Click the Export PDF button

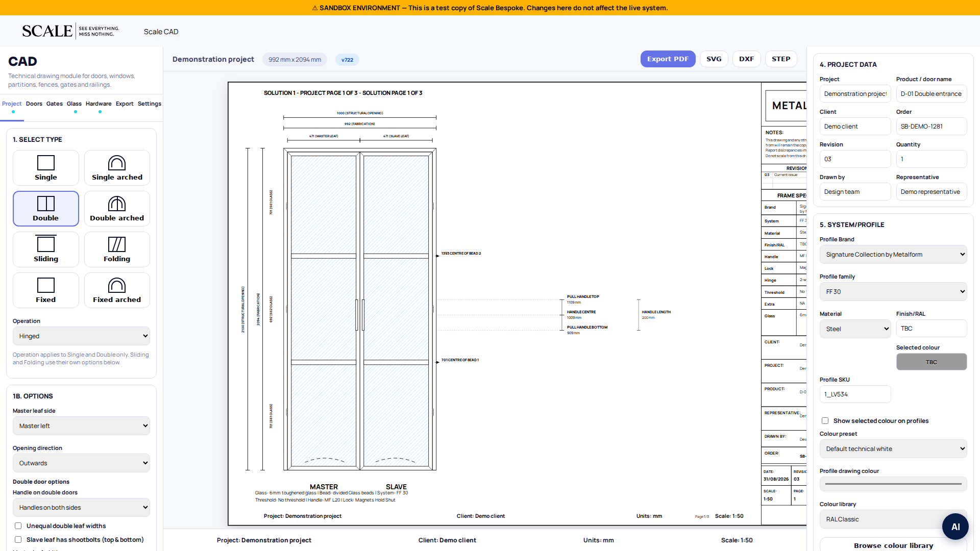click(668, 59)
